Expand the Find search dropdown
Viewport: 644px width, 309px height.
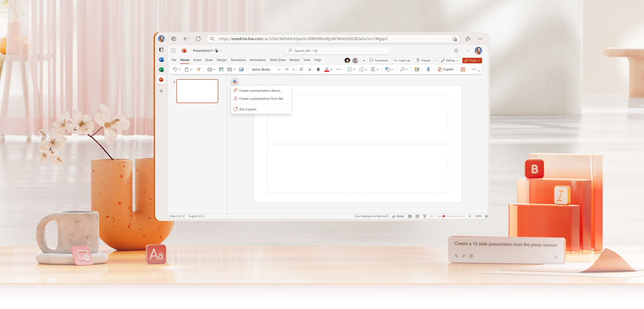[x=407, y=70]
